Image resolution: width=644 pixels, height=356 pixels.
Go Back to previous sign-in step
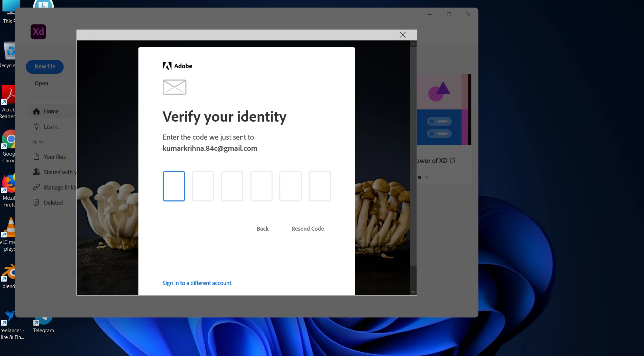[x=263, y=229]
